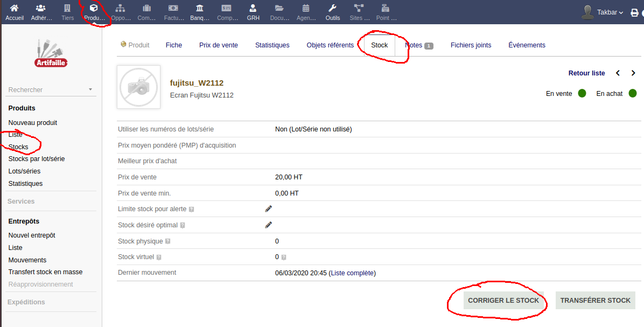Click the En achat green status dot
This screenshot has height=327, width=644.
tap(633, 94)
